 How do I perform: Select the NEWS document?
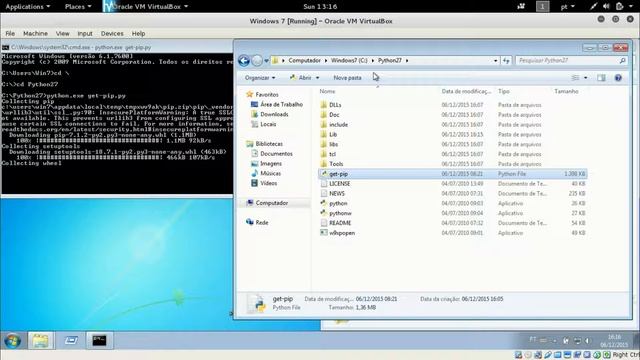tap(337, 193)
